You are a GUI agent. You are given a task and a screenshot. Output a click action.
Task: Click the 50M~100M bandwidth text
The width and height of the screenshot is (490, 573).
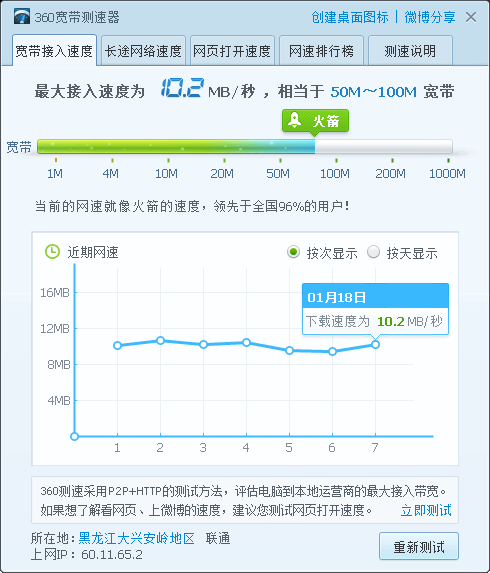tap(373, 92)
